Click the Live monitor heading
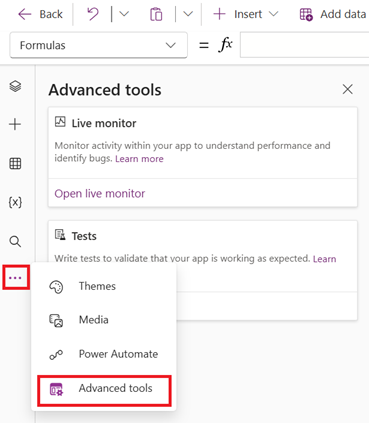The height and width of the screenshot is (423, 369). tap(104, 123)
